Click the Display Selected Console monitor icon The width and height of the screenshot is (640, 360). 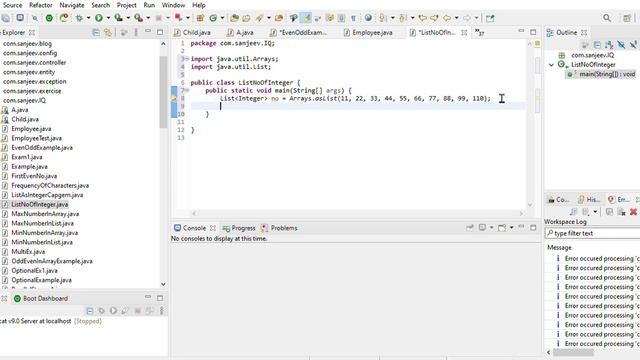coord(482,228)
